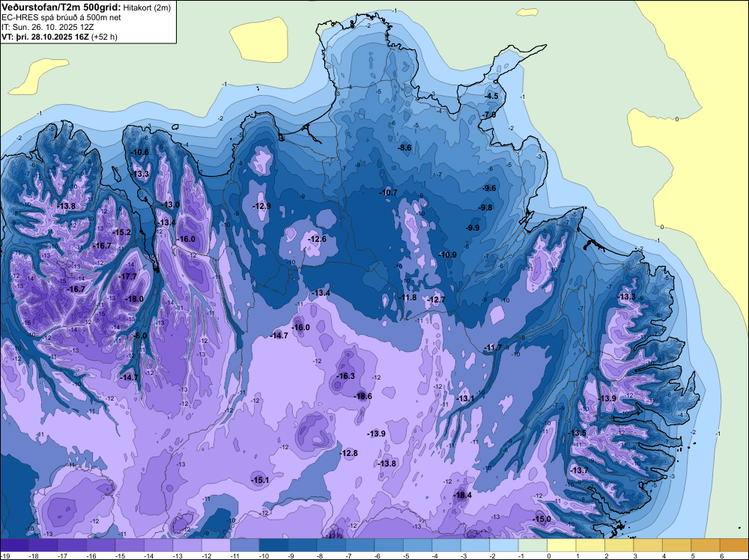Click the '-10.9' temperature value
Screen dimensions: 749x560
(x=448, y=255)
